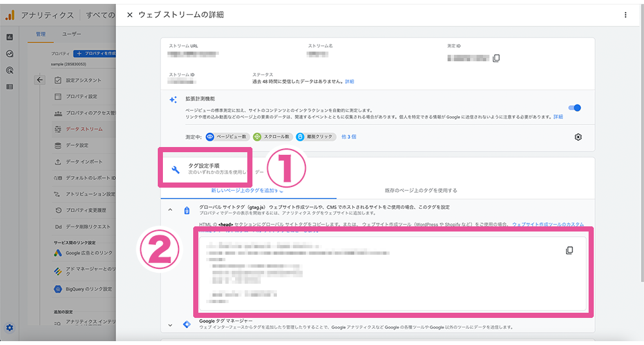Screen dimensions: 644x345
Task: Open Configure icon in left rail
Action: tap(10, 87)
